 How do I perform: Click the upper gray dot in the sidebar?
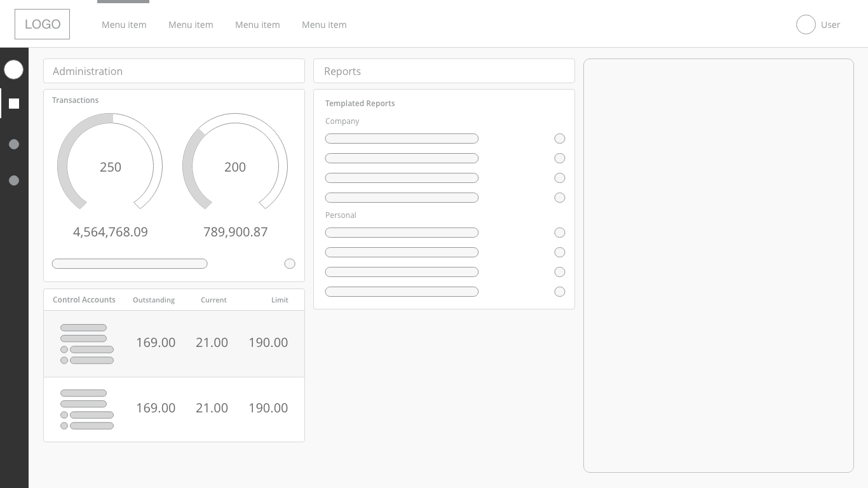coord(14,144)
